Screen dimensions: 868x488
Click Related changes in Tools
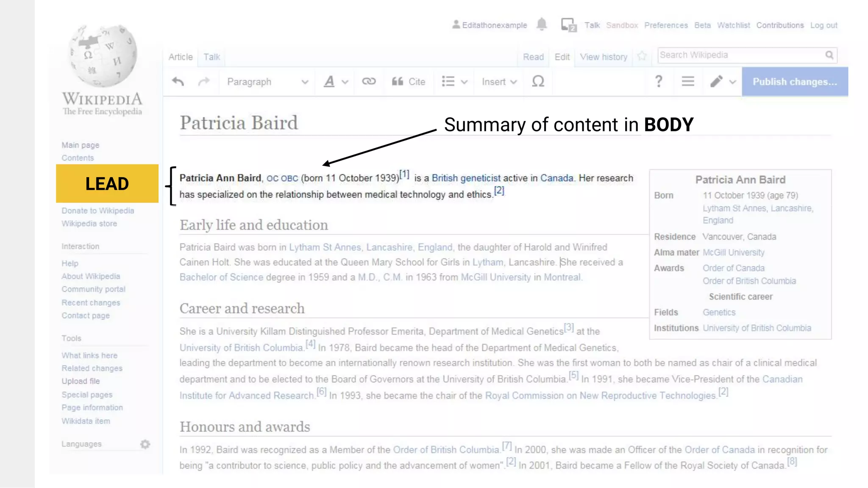tap(92, 368)
